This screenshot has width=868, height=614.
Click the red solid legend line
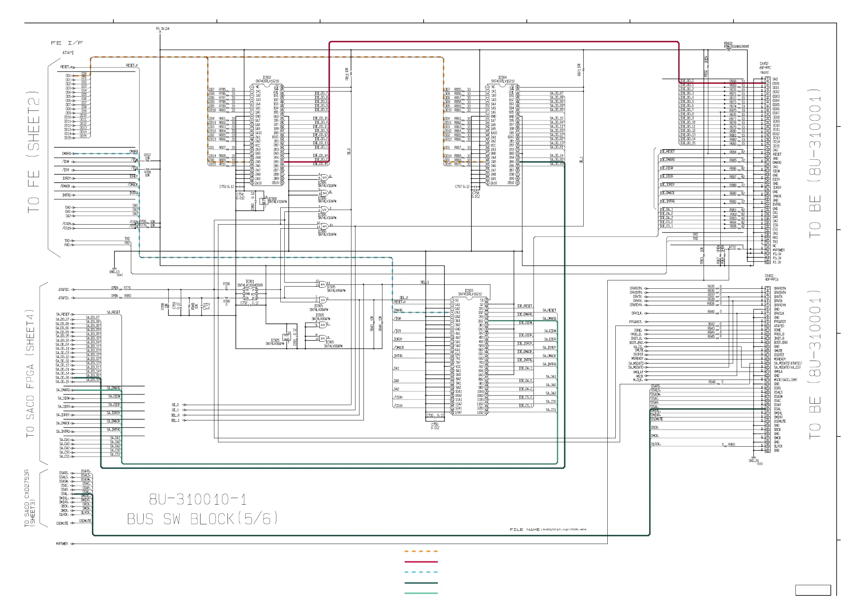(x=421, y=562)
